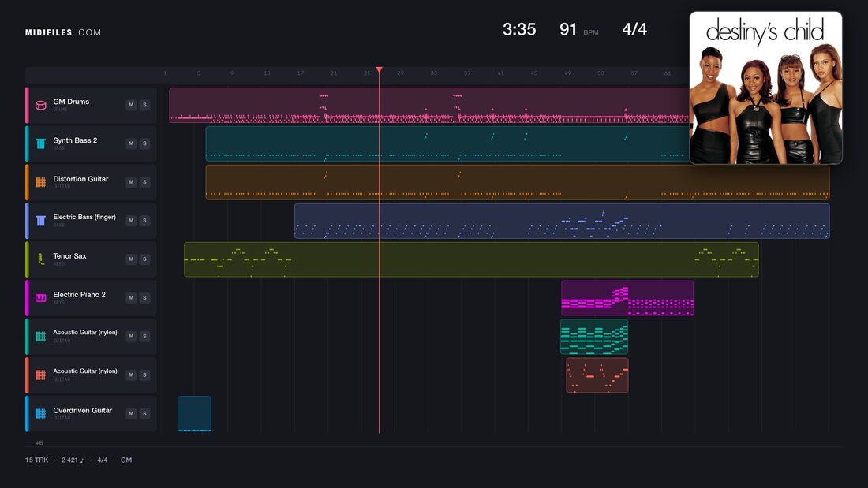The height and width of the screenshot is (488, 868).
Task: Select the Distortion Guitar track name
Action: (x=80, y=179)
